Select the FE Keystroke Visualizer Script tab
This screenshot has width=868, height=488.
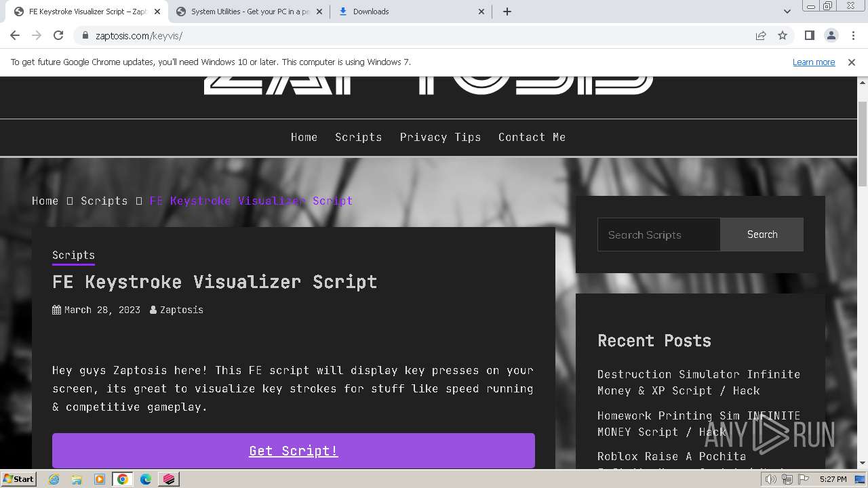(87, 12)
